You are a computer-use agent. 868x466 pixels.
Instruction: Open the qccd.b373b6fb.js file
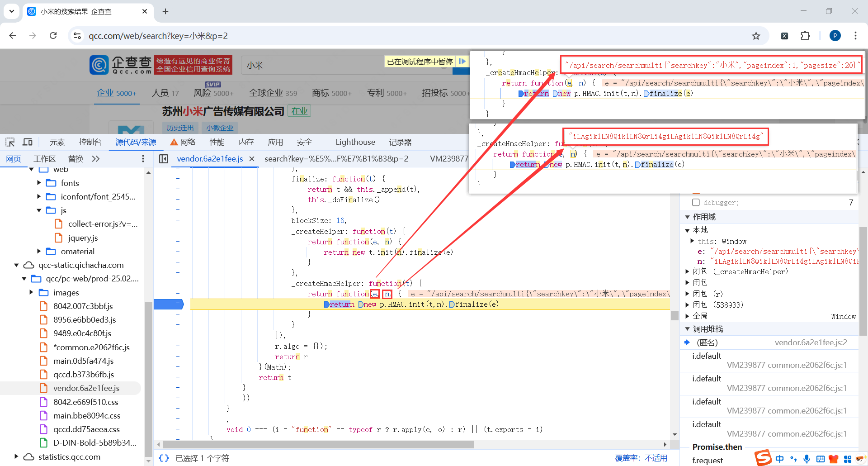pos(84,375)
